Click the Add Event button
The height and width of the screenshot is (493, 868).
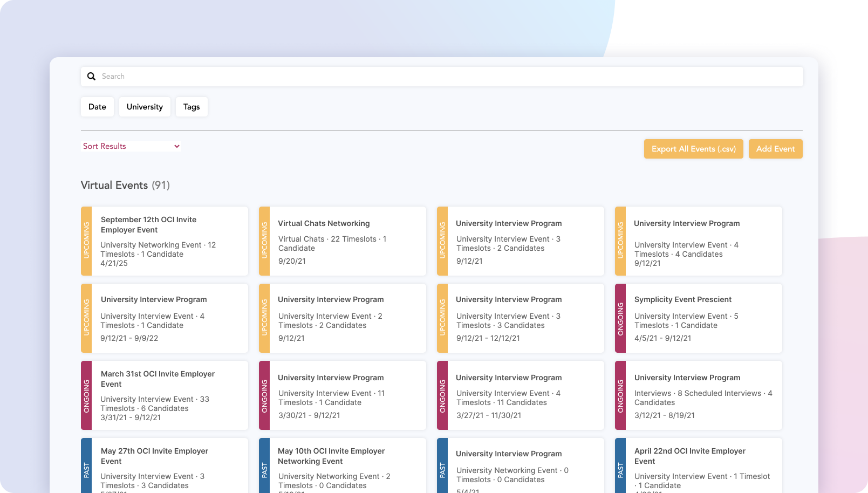775,149
